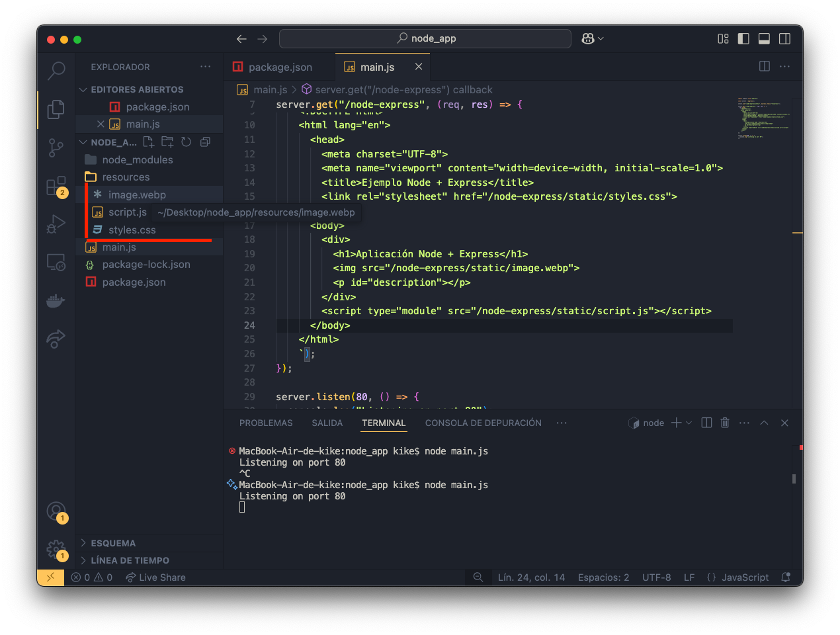Open the Source Control view
The height and width of the screenshot is (635, 840).
click(56, 148)
